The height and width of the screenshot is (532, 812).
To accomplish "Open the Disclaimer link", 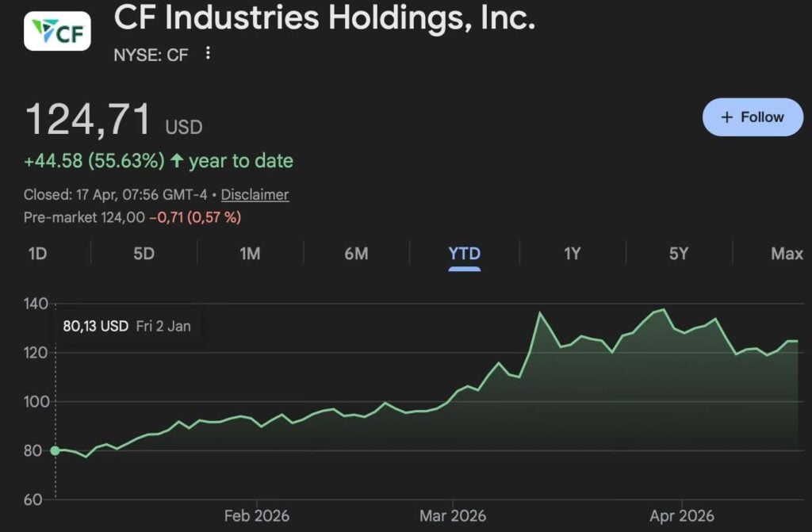I will [x=255, y=194].
